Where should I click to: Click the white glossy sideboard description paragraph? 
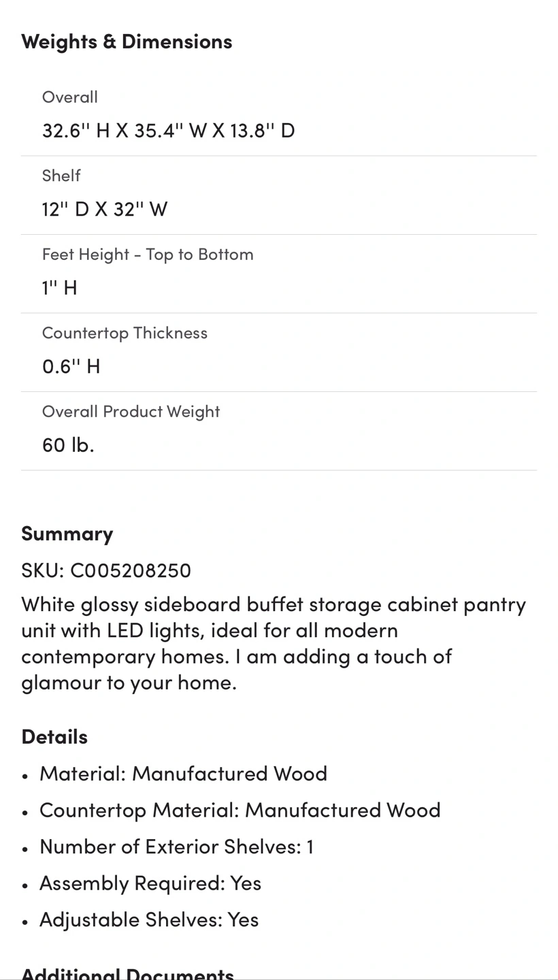coord(272,643)
